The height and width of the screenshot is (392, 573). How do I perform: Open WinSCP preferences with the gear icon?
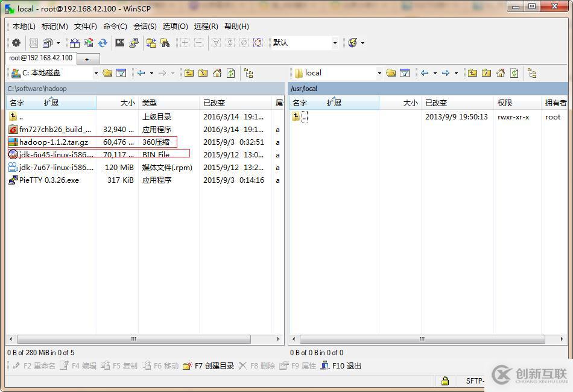pyautogui.click(x=16, y=42)
